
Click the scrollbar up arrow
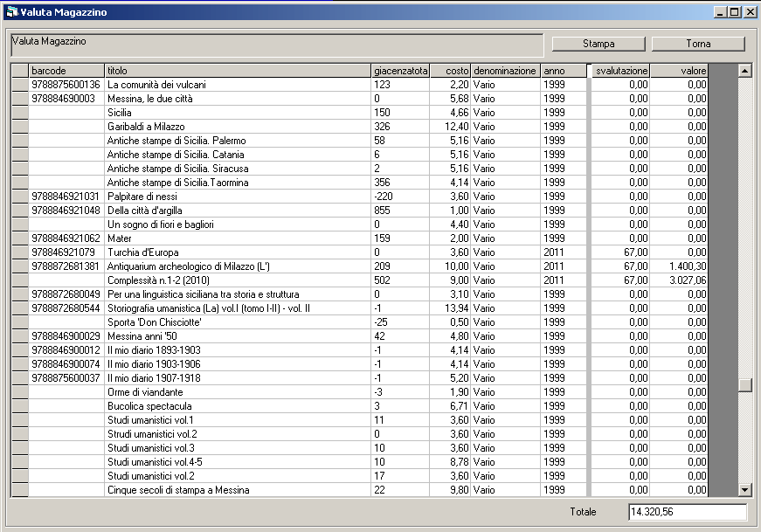coord(744,71)
